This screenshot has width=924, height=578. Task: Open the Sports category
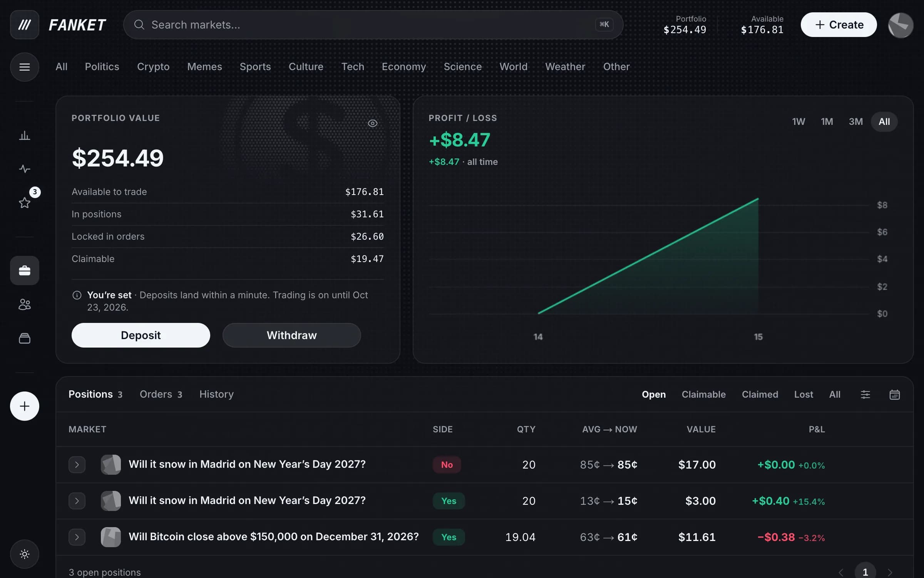tap(255, 67)
